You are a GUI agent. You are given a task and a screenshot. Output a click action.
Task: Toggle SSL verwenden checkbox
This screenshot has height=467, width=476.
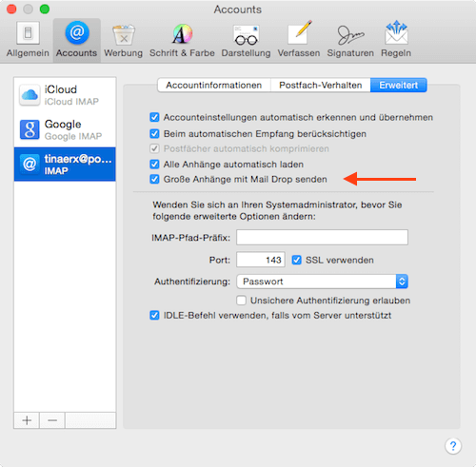297,260
